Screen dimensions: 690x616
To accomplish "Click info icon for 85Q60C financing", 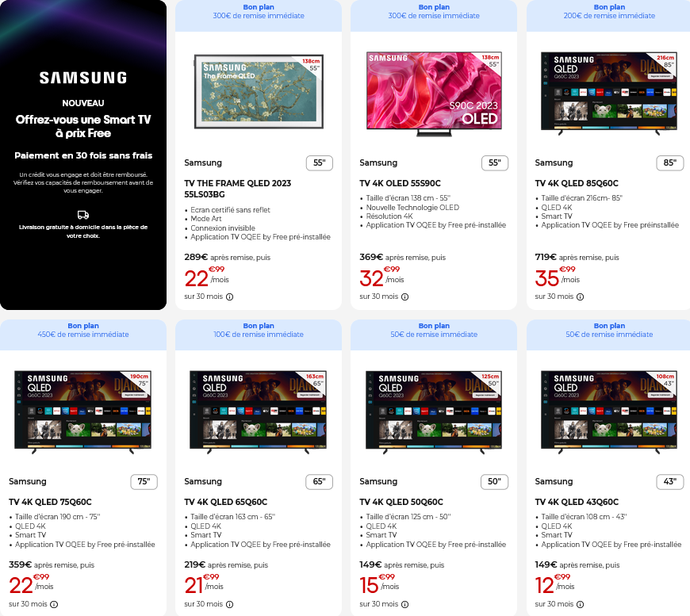I will pos(580,297).
